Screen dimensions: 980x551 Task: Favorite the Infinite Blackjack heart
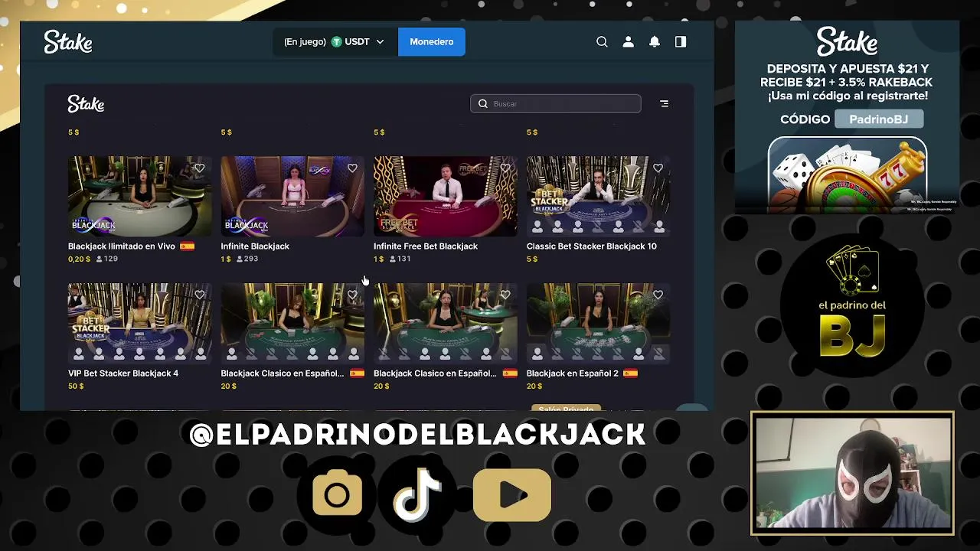tap(352, 168)
